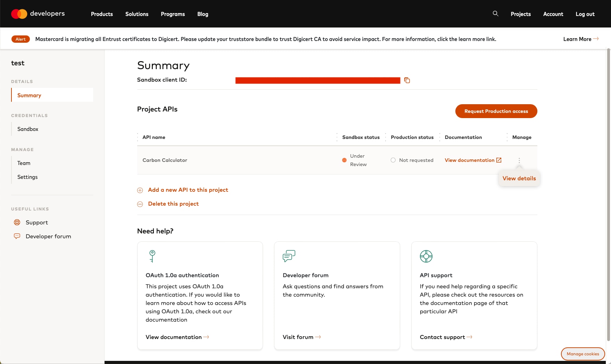Click the Manage cookies button
This screenshot has height=364, width=611.
(x=583, y=354)
